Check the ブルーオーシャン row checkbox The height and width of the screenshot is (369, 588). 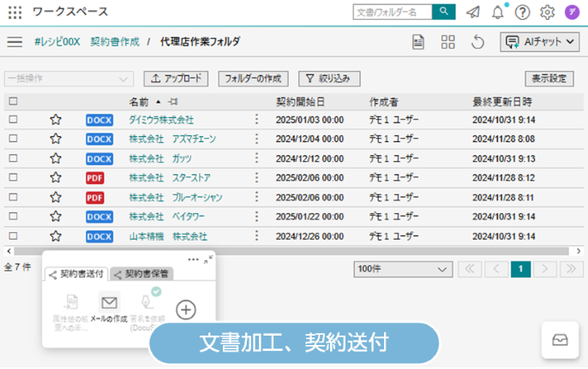point(13,197)
